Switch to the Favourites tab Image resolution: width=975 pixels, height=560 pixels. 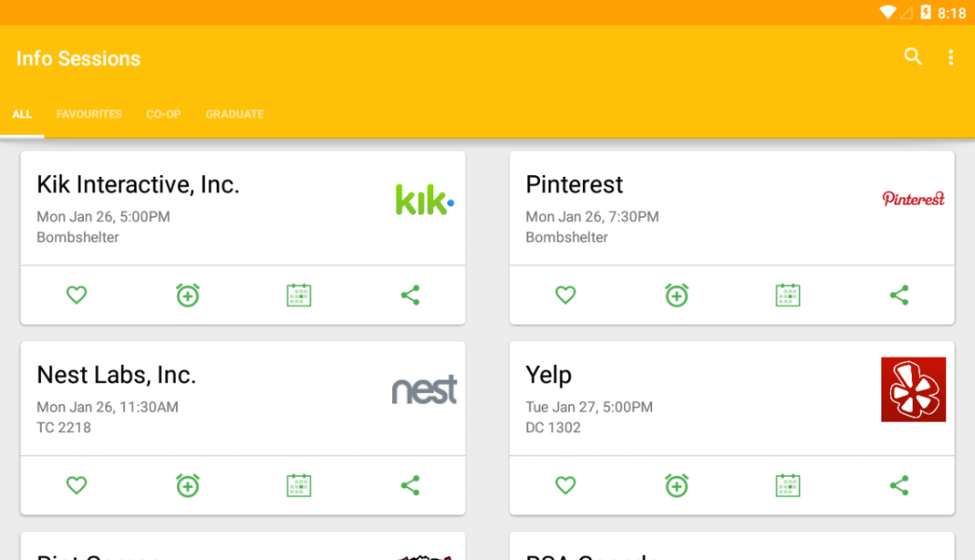point(89,115)
